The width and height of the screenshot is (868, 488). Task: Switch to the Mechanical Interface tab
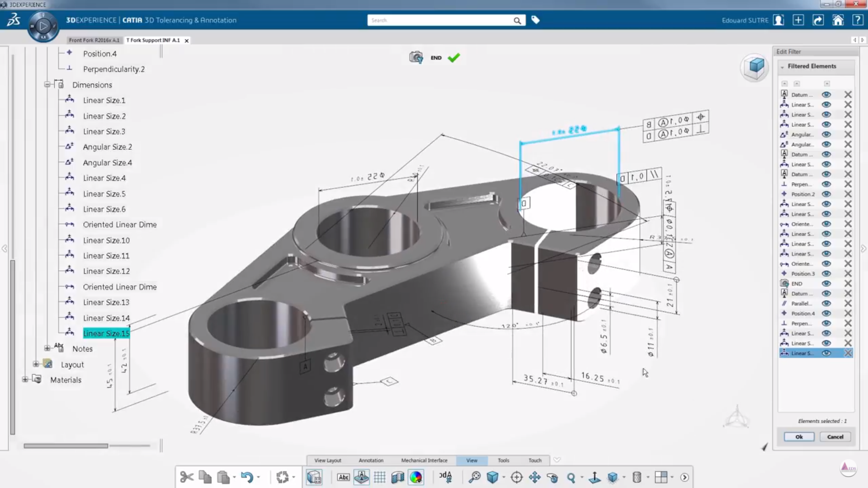tap(424, 460)
